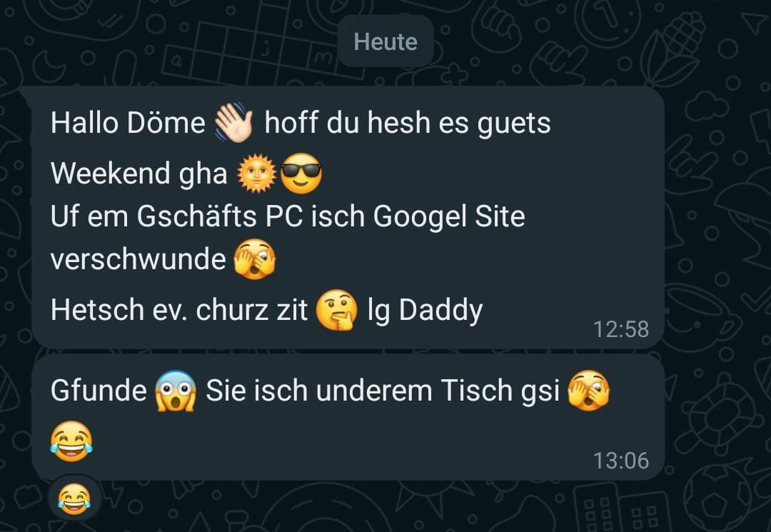Image resolution: width=771 pixels, height=532 pixels.
Task: Click the words lg Daddy
Action: [x=425, y=310]
